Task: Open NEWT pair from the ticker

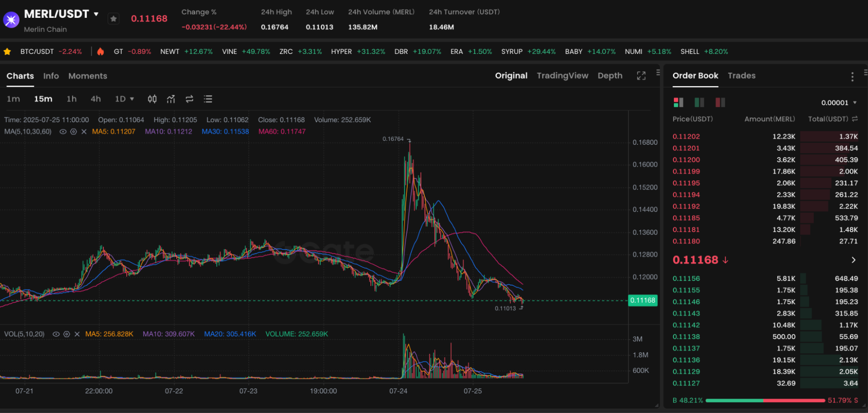Action: pos(186,51)
